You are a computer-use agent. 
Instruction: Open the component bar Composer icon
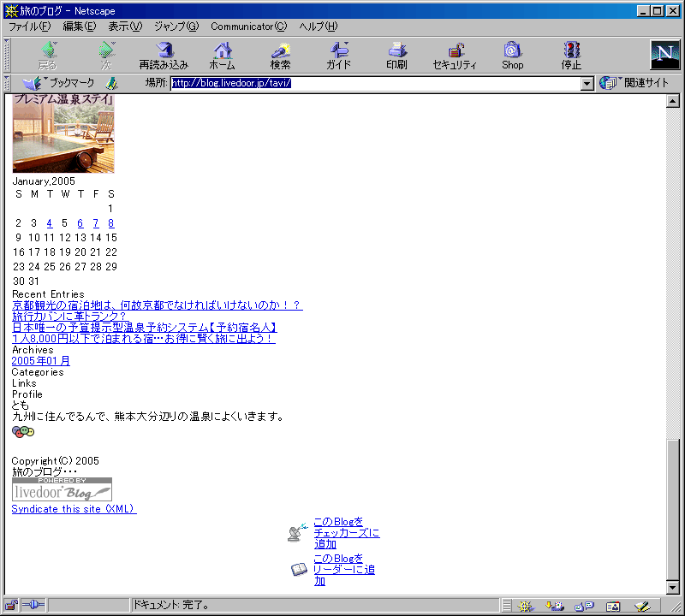(642, 606)
